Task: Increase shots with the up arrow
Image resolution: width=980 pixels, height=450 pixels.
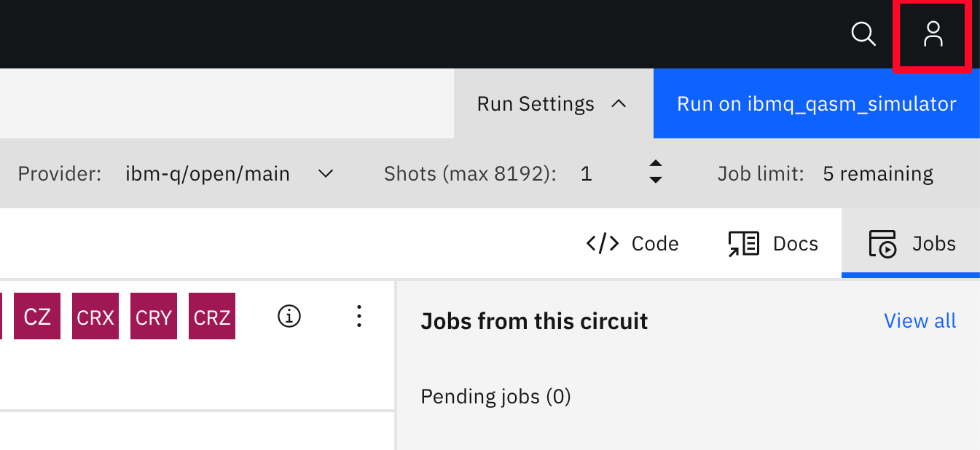Action: click(x=656, y=165)
